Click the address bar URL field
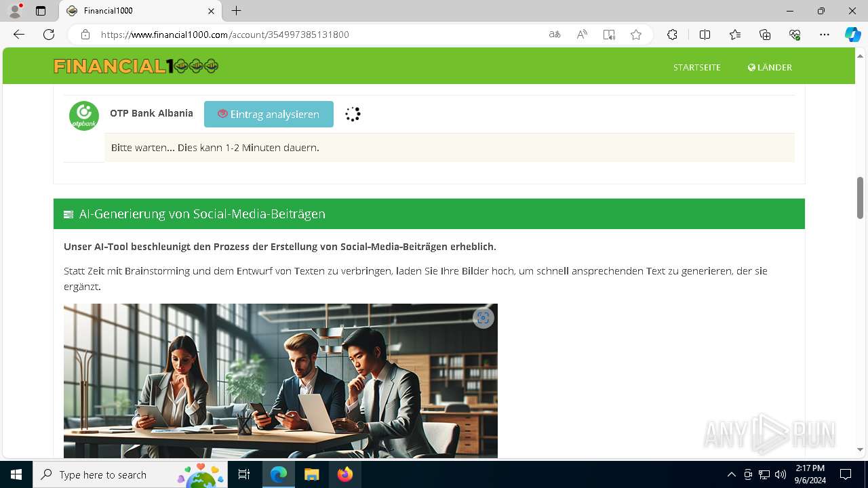868x488 pixels. pos(319,35)
